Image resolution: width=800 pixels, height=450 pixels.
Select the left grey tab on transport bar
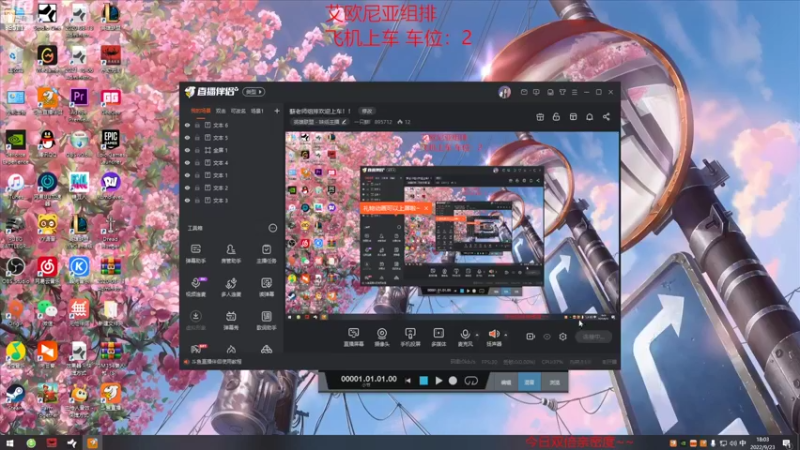506,382
